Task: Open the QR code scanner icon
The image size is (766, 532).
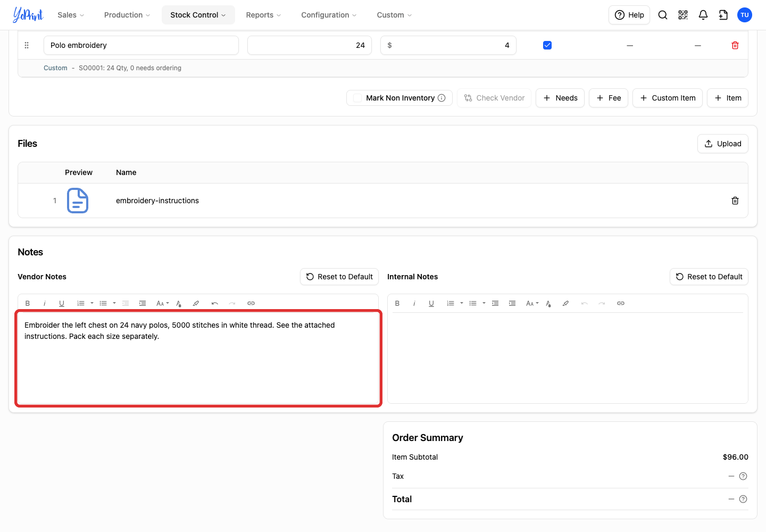Action: click(683, 15)
